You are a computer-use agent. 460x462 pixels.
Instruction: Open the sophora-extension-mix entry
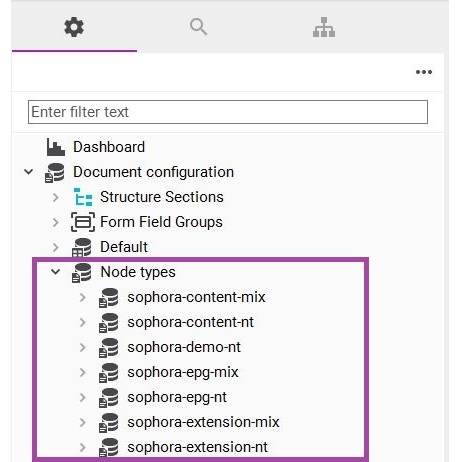pos(203,422)
